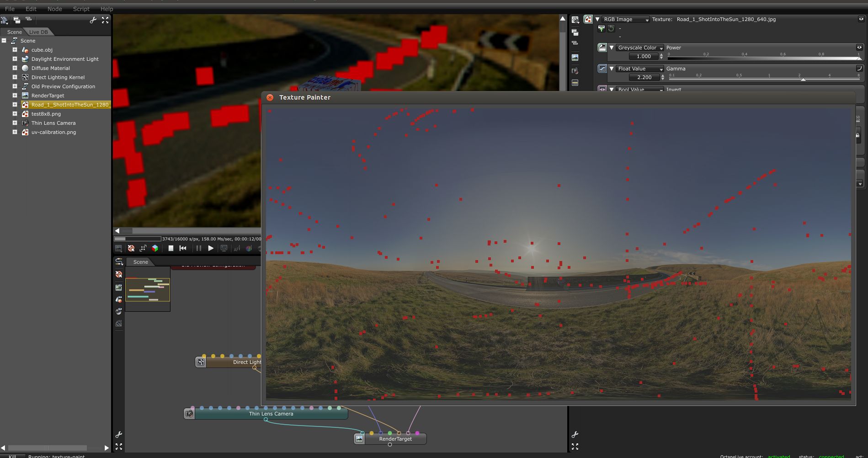Expand the RenderTarget tree item
The width and height of the screenshot is (868, 458).
point(15,96)
